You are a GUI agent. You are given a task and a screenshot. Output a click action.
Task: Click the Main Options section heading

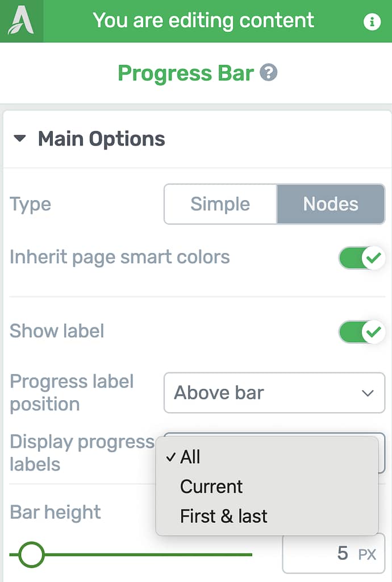[101, 139]
